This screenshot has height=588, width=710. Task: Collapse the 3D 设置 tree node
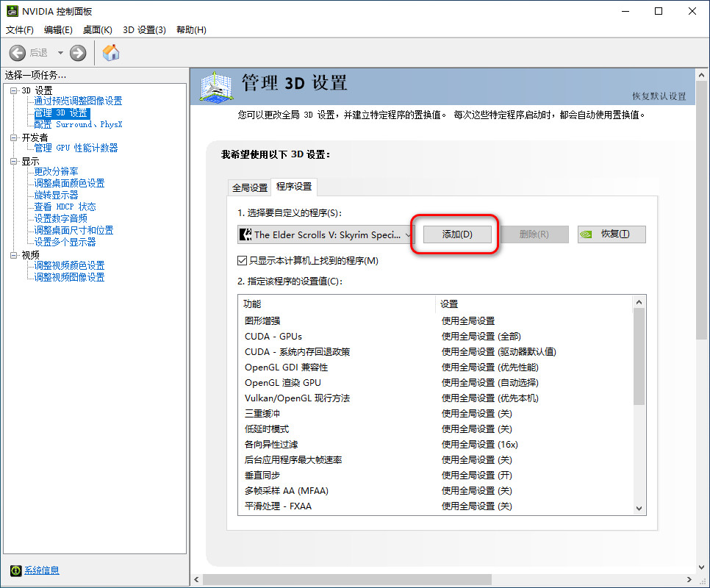[13, 90]
